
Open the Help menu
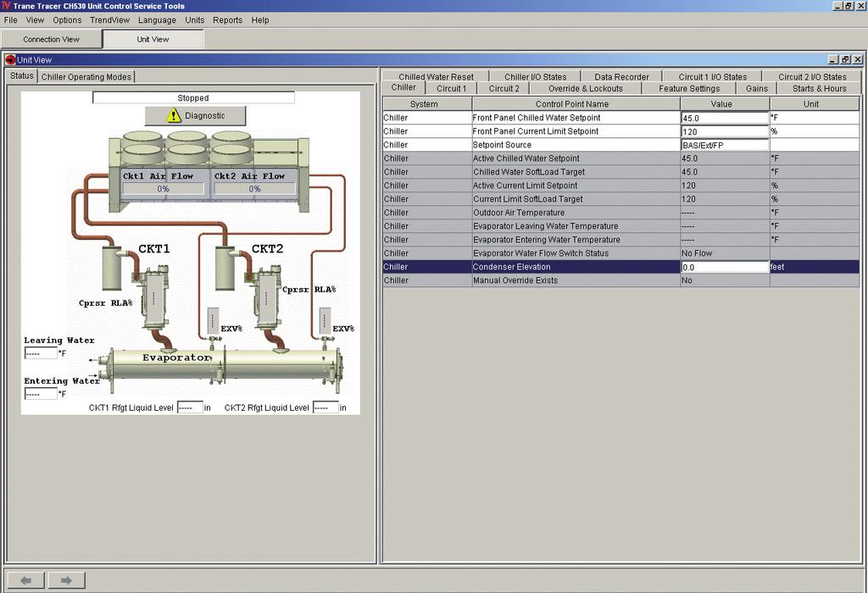(260, 20)
